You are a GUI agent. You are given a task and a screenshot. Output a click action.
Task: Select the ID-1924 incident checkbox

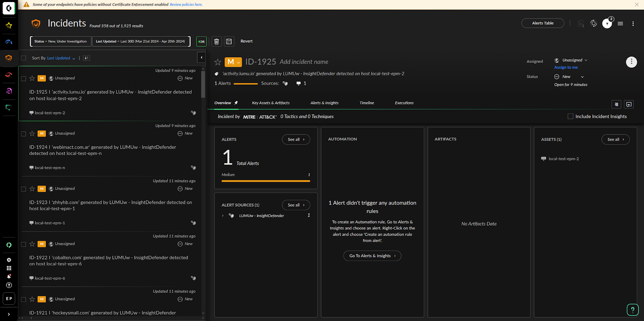23,134
